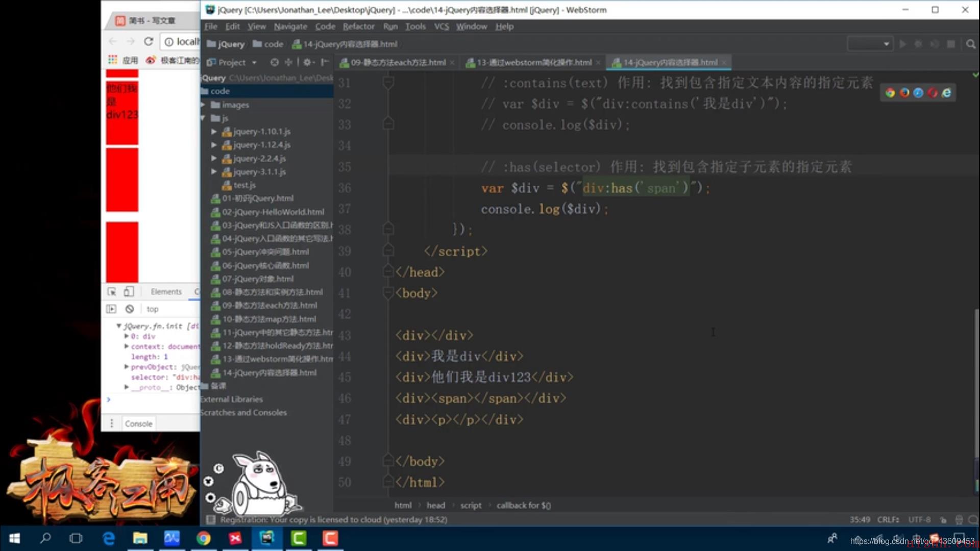The image size is (980, 551).
Task: Expand the images folder
Action: pyautogui.click(x=203, y=105)
